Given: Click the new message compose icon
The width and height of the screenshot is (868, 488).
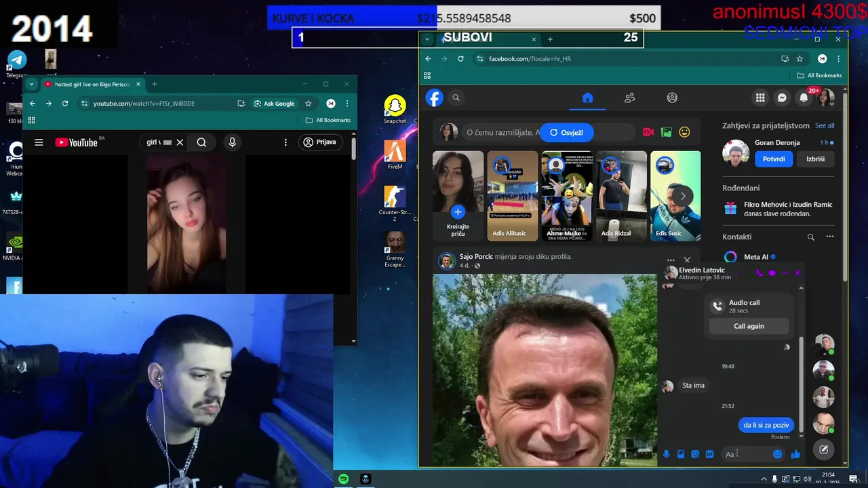Looking at the screenshot, I should tap(823, 449).
